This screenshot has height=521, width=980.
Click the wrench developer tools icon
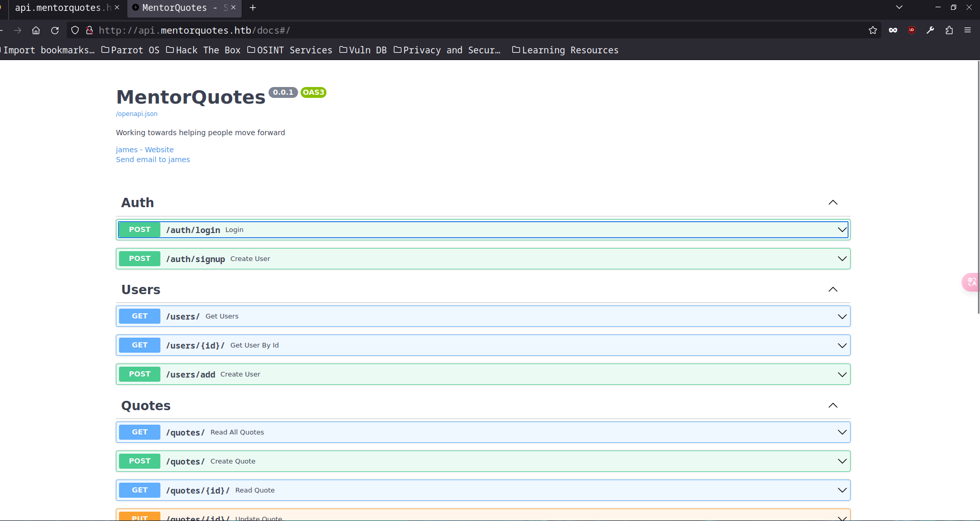(930, 31)
